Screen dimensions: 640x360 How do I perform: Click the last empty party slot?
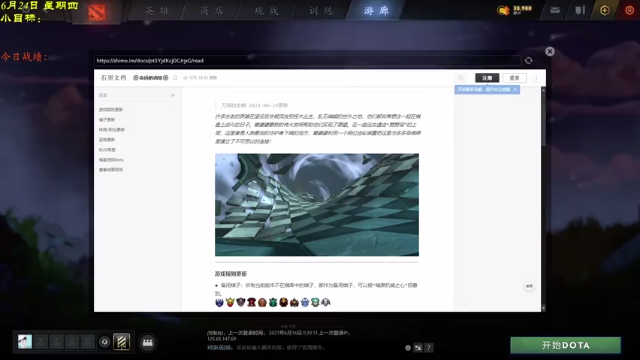(87, 342)
